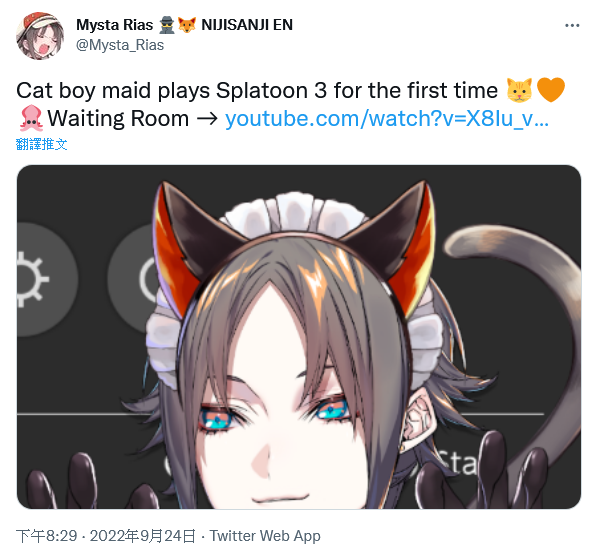Viewport: 598px width, 559px height.
Task: Click the Twitter Web App source label
Action: pyautogui.click(x=265, y=536)
